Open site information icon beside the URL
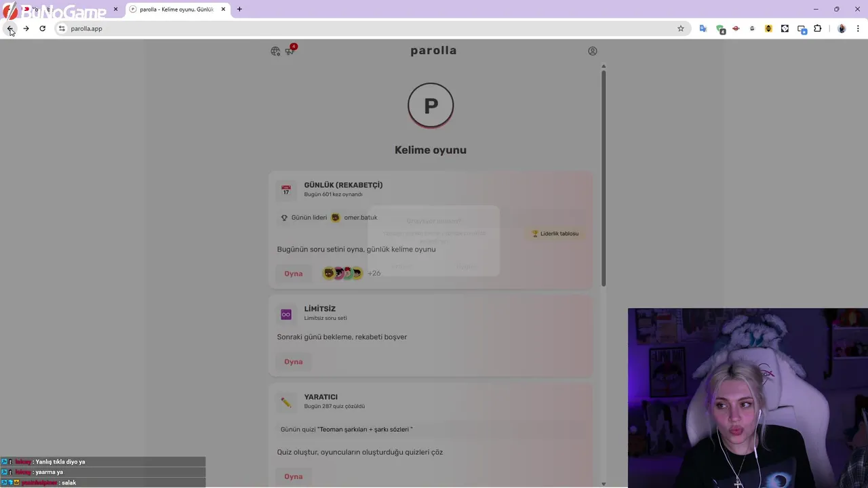The height and width of the screenshot is (488, 868). pos(62,28)
